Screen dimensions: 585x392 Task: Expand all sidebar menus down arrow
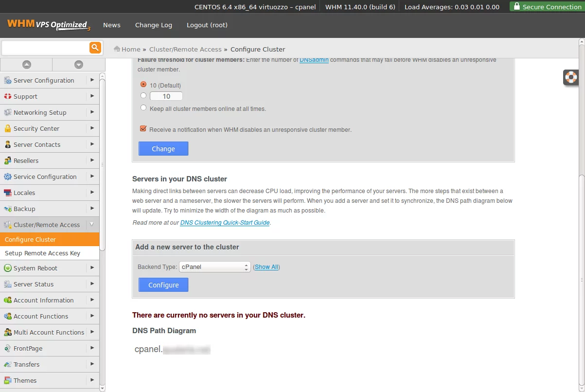coord(78,64)
